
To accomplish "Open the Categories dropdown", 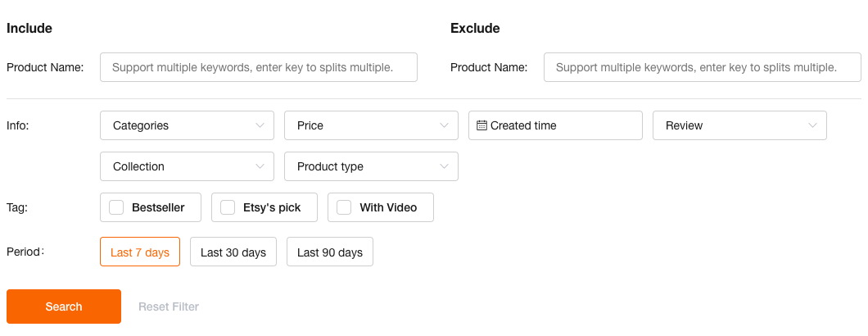I will 187,125.
